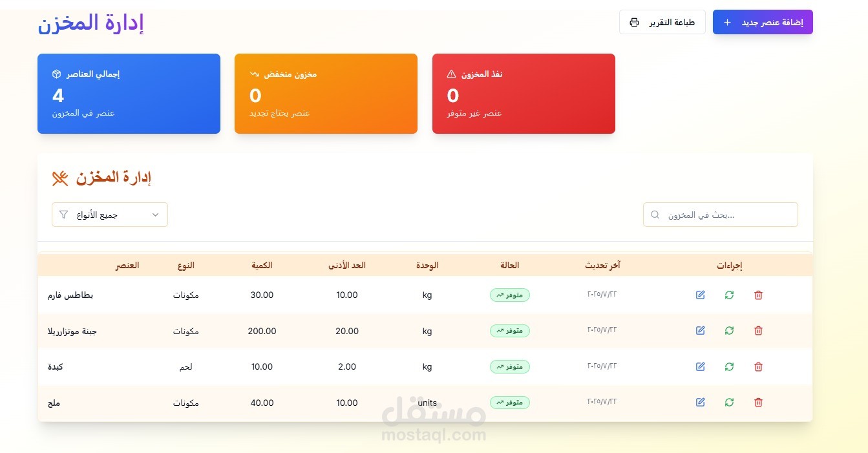
Task: Edit the كبدة row
Action: click(700, 366)
